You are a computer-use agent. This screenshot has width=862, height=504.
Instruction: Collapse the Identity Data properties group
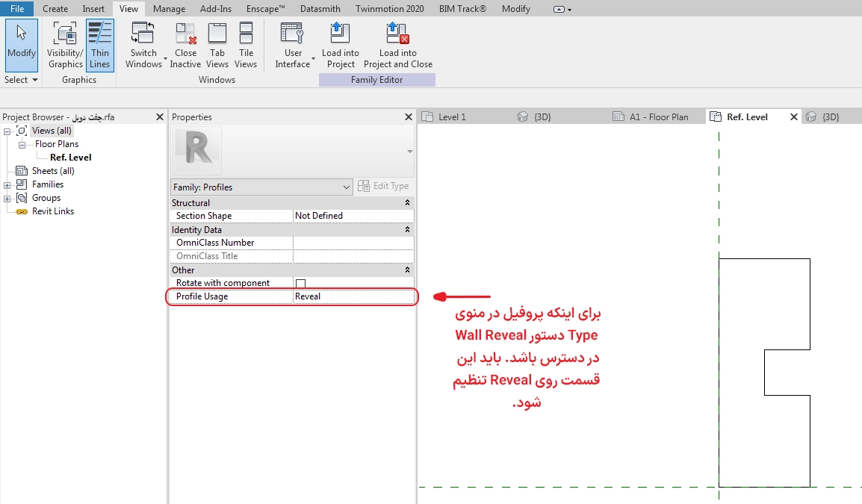pos(407,230)
